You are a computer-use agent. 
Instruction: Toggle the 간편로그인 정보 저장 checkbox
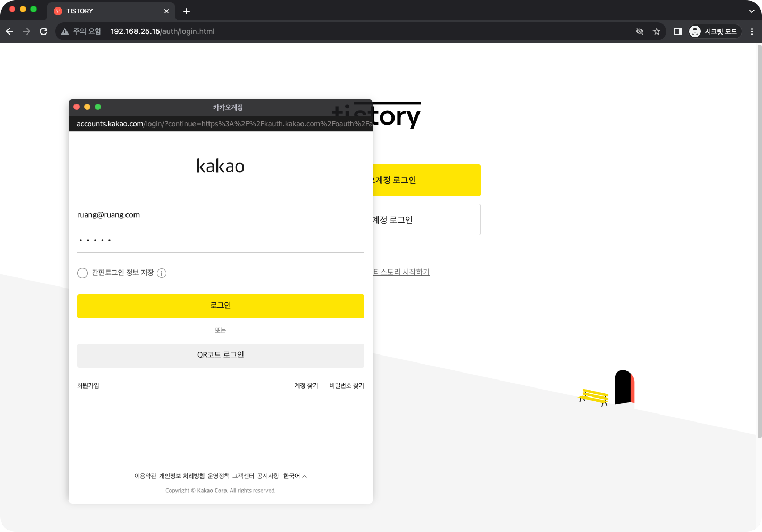[x=82, y=273]
